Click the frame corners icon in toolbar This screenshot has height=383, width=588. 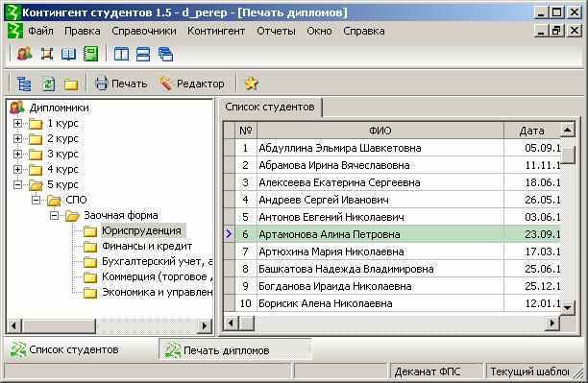click(x=46, y=54)
